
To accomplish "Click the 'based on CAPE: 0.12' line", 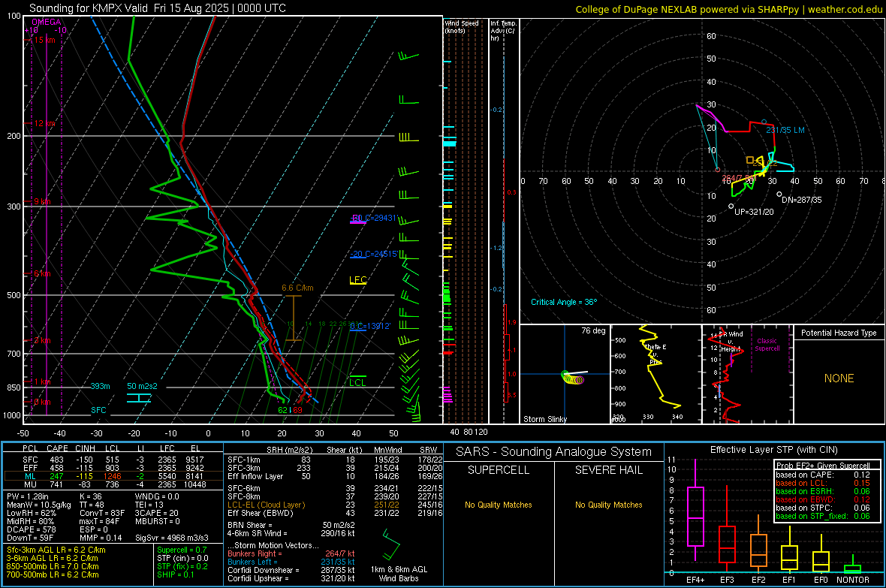I will pos(823,475).
